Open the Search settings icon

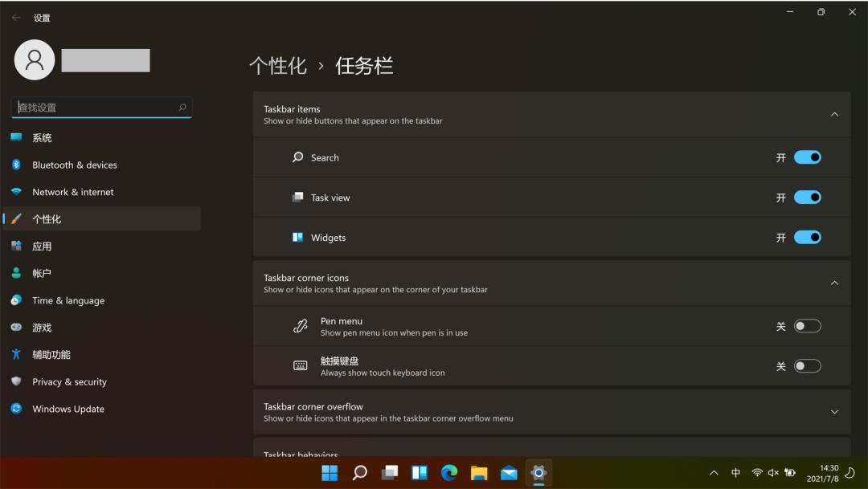(297, 157)
